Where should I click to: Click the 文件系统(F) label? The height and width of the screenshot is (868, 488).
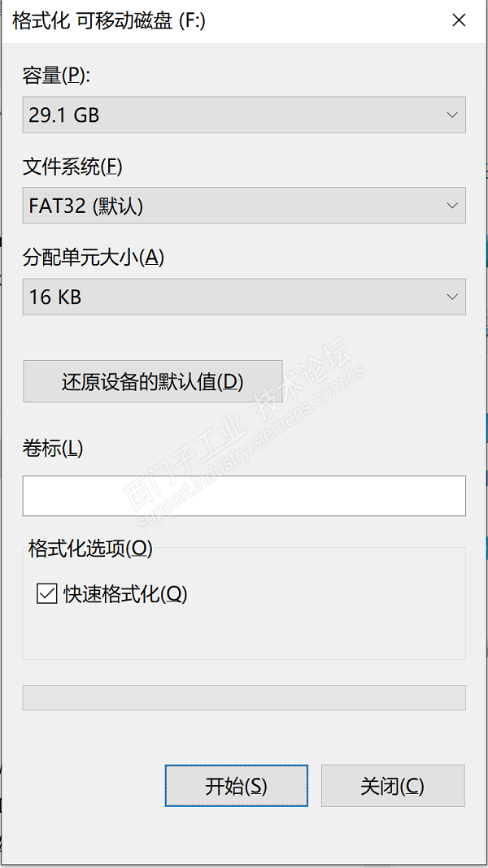(72, 167)
